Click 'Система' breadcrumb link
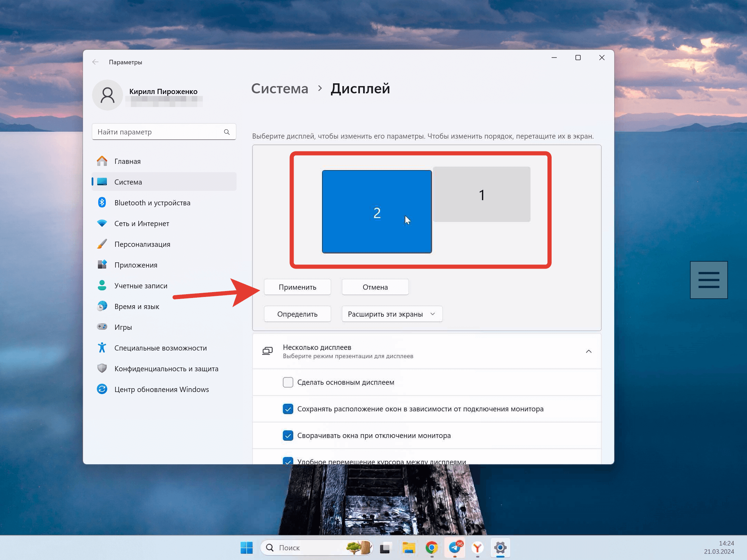The height and width of the screenshot is (560, 747). click(279, 89)
